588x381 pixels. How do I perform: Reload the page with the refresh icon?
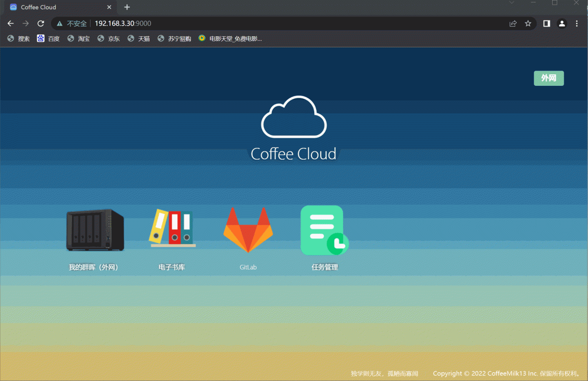(x=41, y=23)
